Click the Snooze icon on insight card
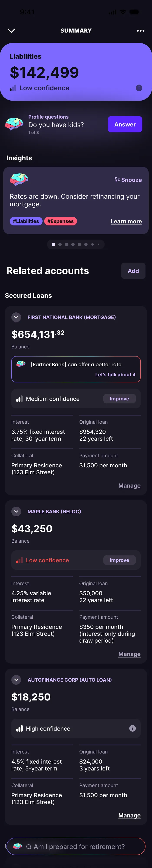The width and height of the screenshot is (152, 868). pyautogui.click(x=117, y=180)
